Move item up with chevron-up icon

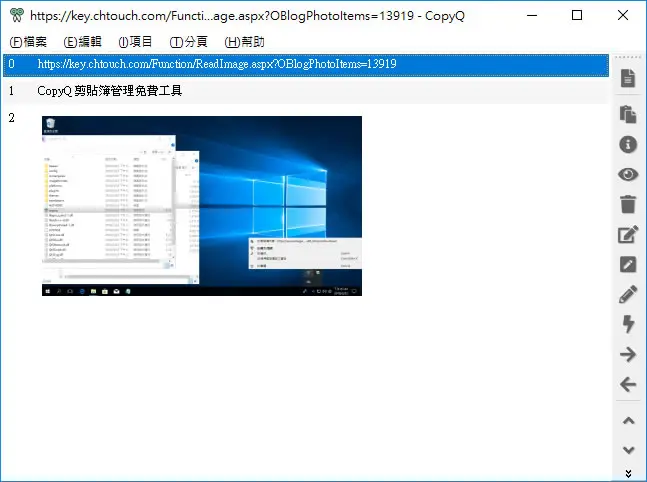point(628,421)
